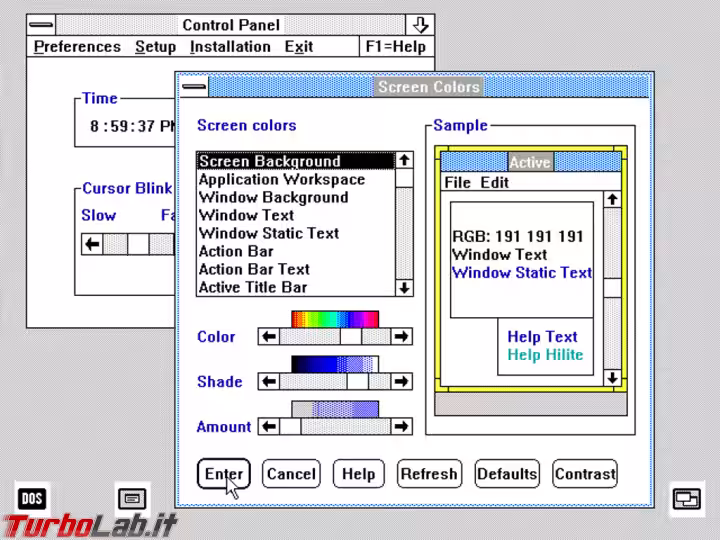Open the Preferences menu
Screen dimensions: 720x540
(77, 47)
